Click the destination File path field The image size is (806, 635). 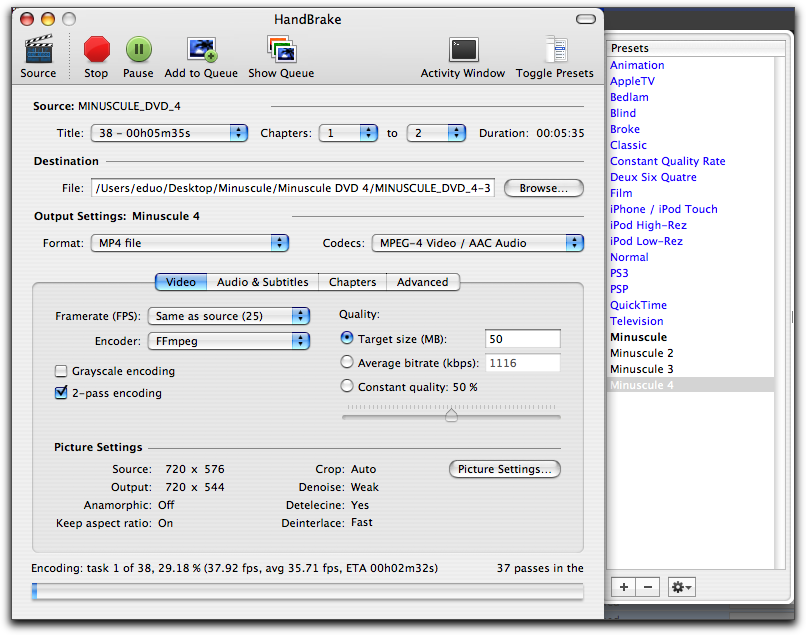(293, 188)
